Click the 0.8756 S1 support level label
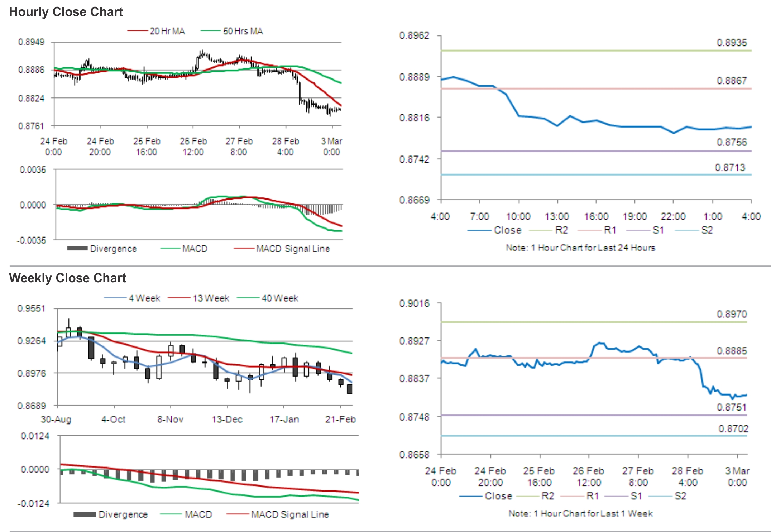 (732, 142)
